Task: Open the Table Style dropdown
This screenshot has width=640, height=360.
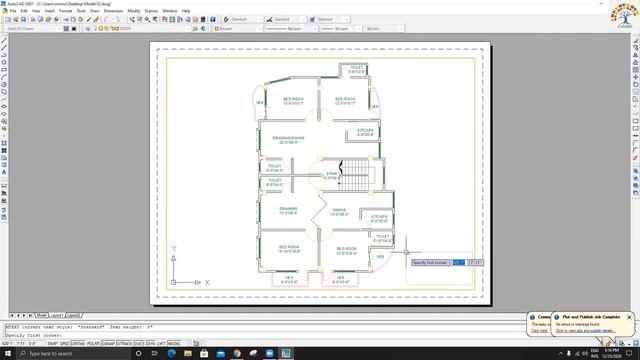Action: coord(333,20)
